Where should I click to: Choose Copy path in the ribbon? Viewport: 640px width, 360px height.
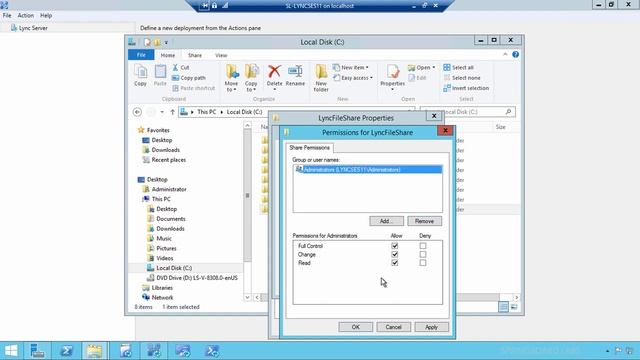coord(189,78)
